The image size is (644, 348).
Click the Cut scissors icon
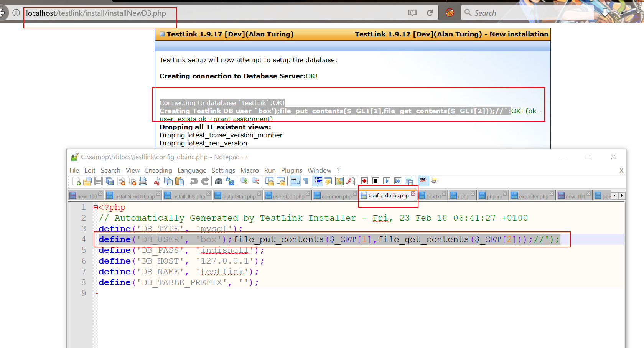[x=157, y=181]
